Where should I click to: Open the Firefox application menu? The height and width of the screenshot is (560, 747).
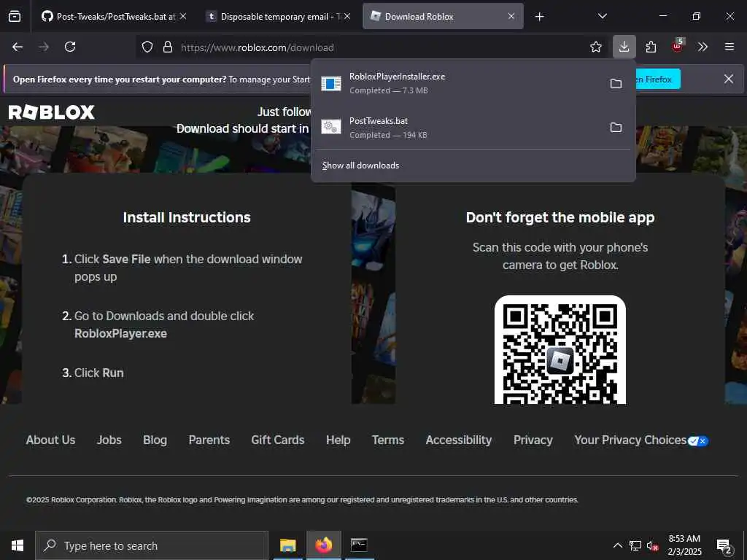(x=729, y=47)
